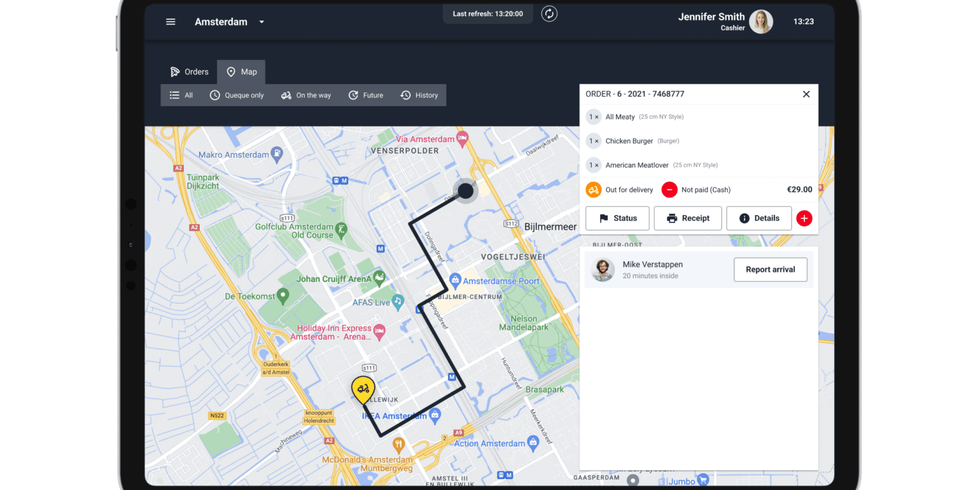Filter by Queque only

[x=237, y=96]
